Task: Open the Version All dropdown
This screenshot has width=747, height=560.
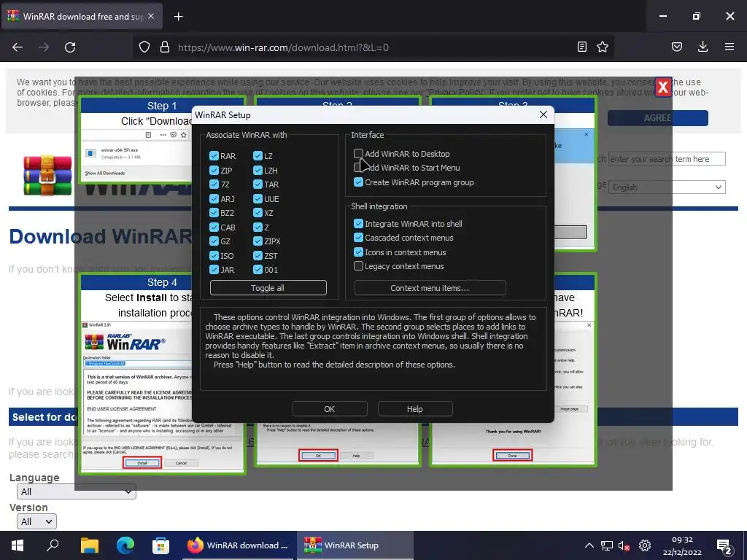Action: (36, 521)
